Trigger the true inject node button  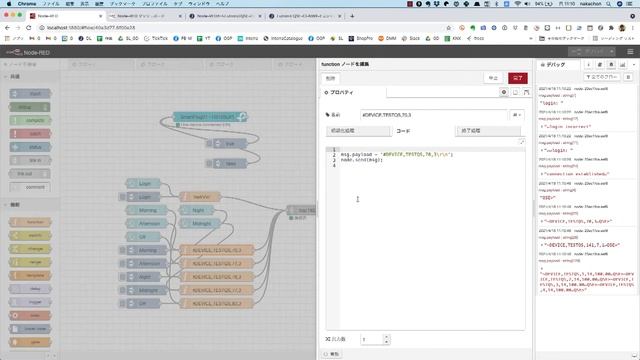209,144
